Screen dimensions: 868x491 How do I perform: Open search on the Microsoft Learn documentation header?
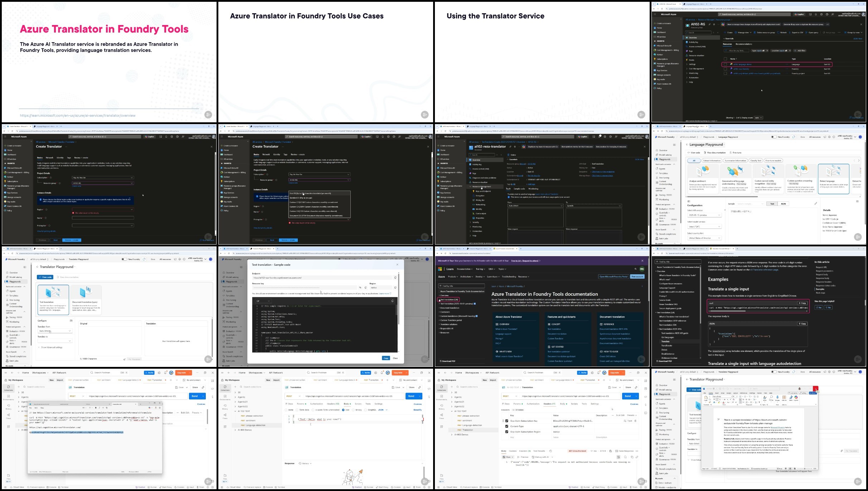coord(636,269)
